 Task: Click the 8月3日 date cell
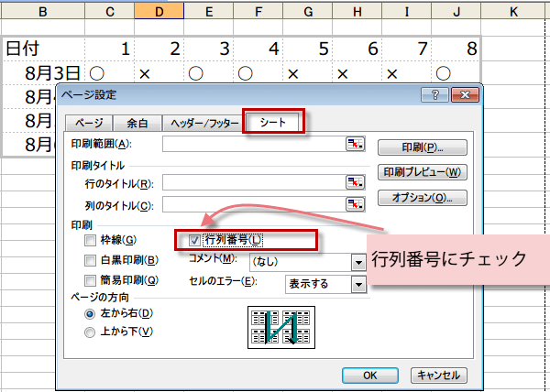43,72
